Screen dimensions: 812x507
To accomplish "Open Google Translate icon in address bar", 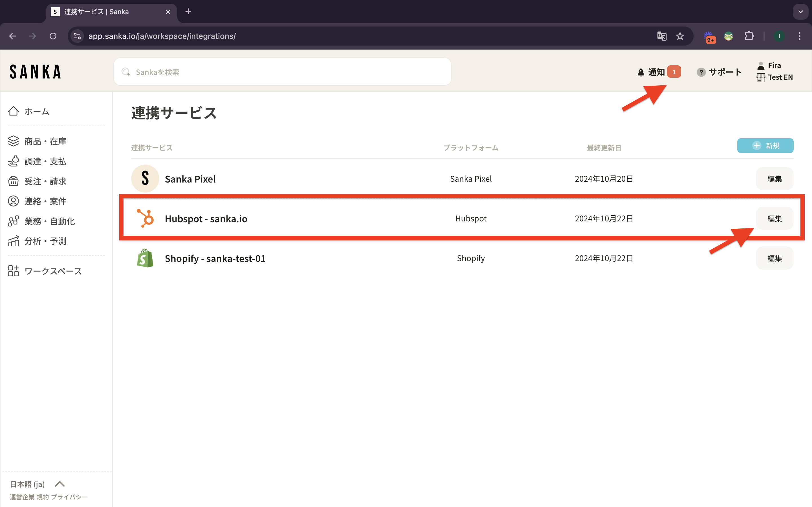I will pos(661,36).
